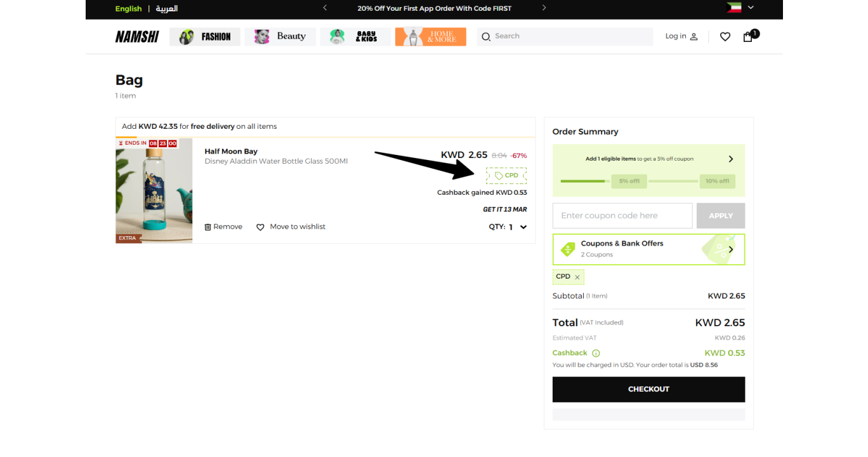Open the Coupons & Bank Offers panel arrow
The width and height of the screenshot is (868, 457).
731,249
